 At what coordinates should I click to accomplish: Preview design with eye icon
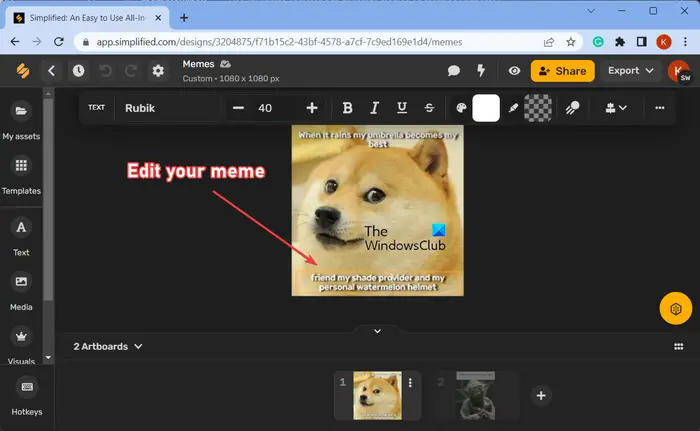[x=514, y=71]
